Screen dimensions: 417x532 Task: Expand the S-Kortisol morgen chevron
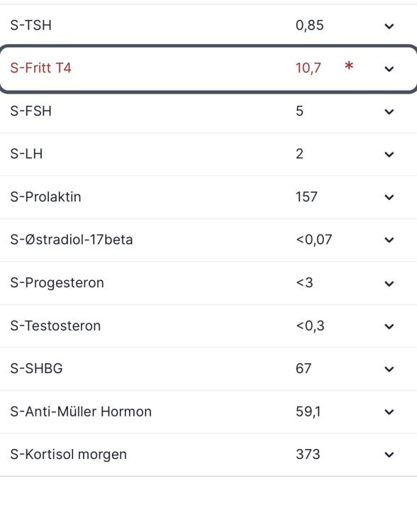(389, 454)
